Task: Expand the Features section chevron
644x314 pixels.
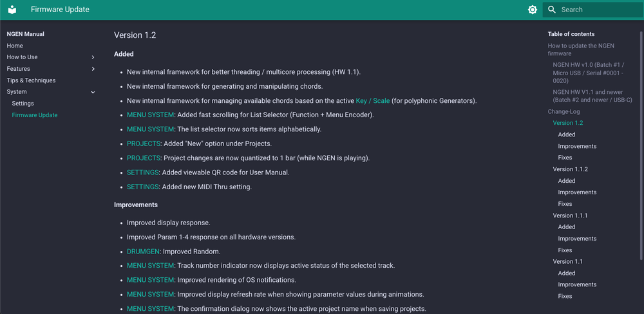Action: coord(93,69)
